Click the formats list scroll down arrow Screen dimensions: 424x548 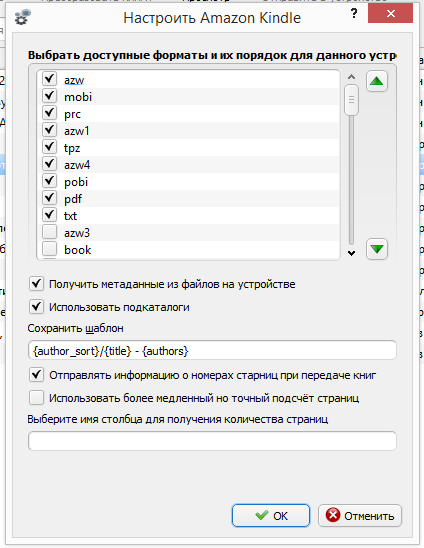[352, 253]
